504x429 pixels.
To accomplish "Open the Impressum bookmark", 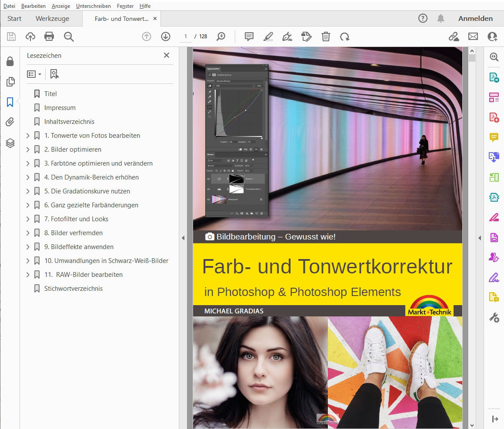I will click(60, 108).
